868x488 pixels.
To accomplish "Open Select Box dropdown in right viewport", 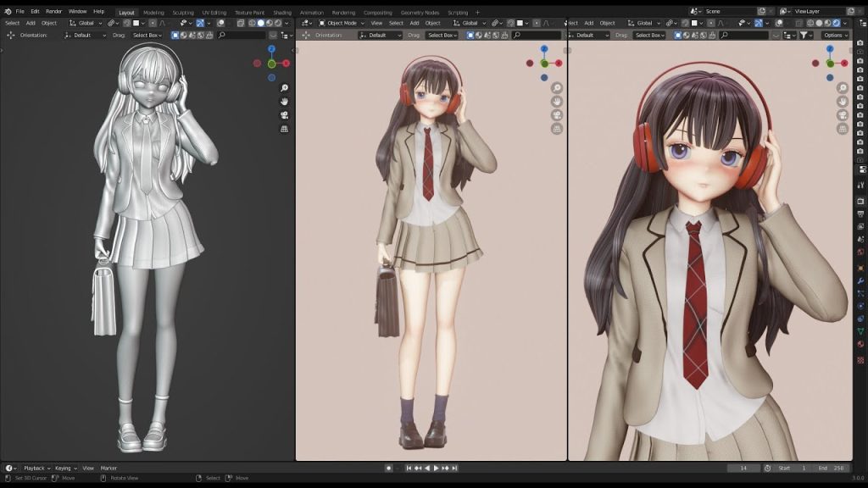I will coord(649,35).
